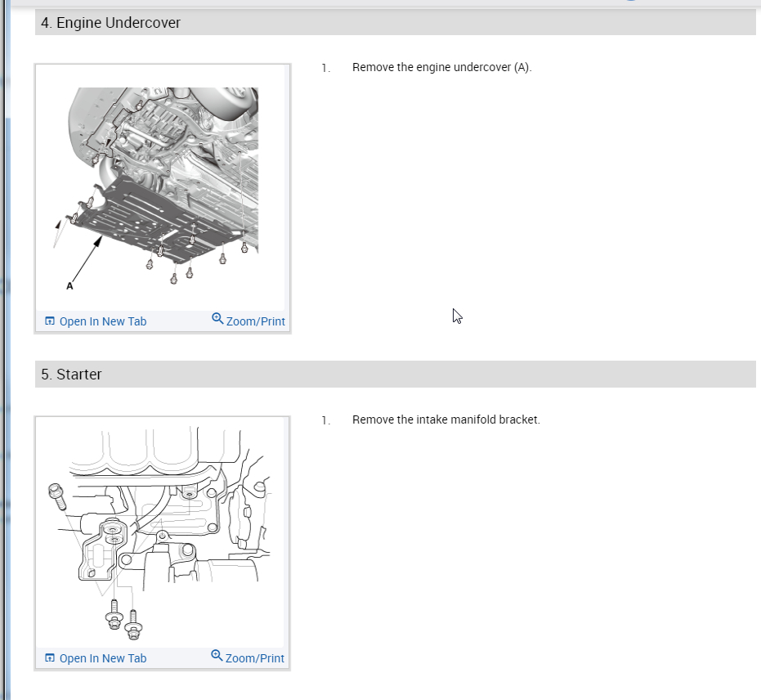This screenshot has width=761, height=700.
Task: Click new-tab icon below engine undercover diagram
Action: pos(50,321)
